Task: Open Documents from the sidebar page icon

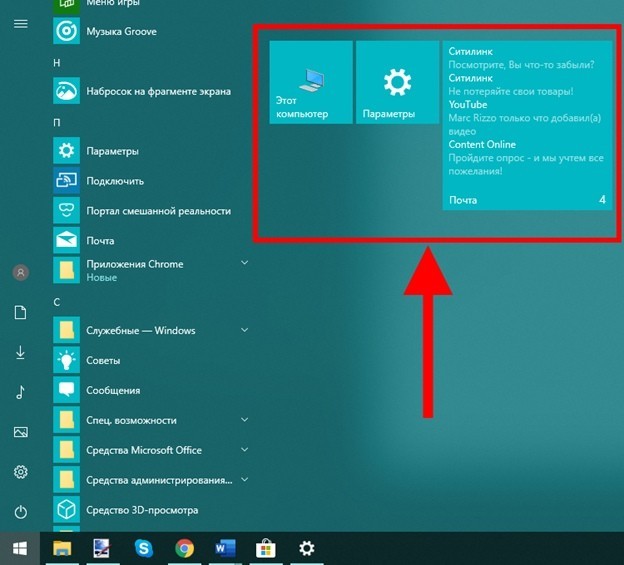Action: (21, 312)
